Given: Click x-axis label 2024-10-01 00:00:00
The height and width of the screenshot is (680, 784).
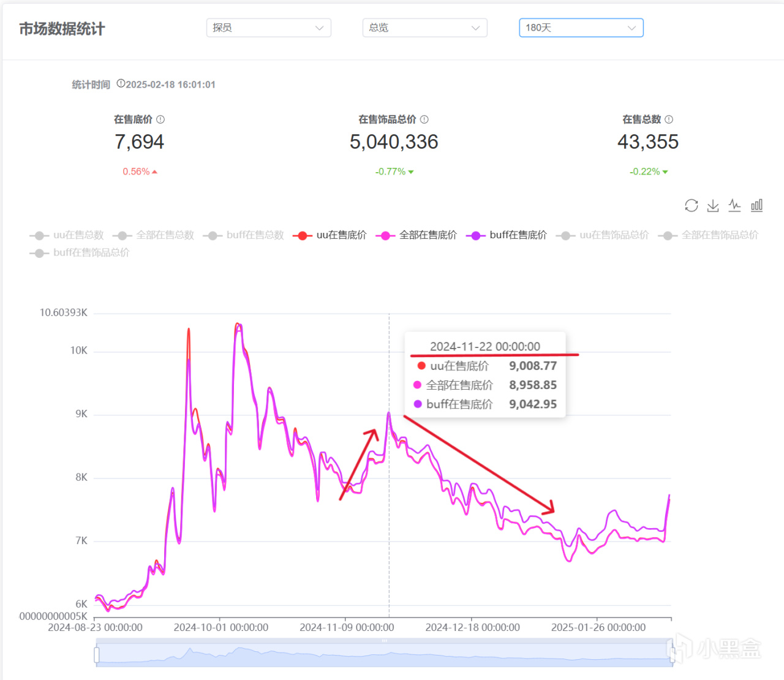Looking at the screenshot, I should [x=221, y=627].
